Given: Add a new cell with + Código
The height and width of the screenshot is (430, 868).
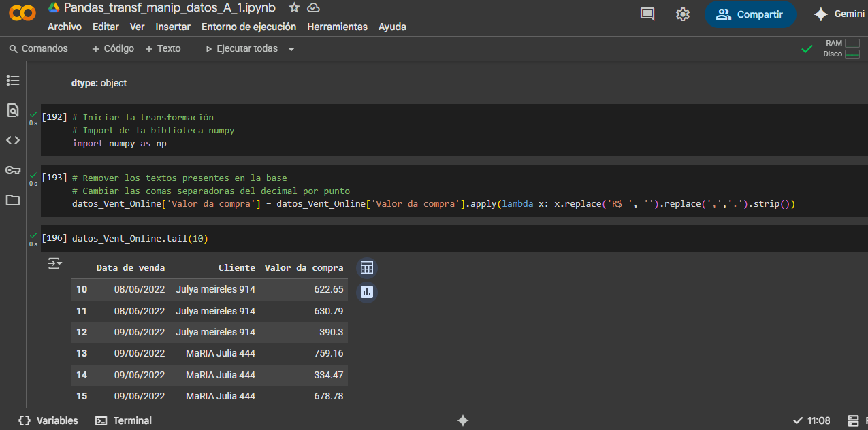Looking at the screenshot, I should click(113, 49).
